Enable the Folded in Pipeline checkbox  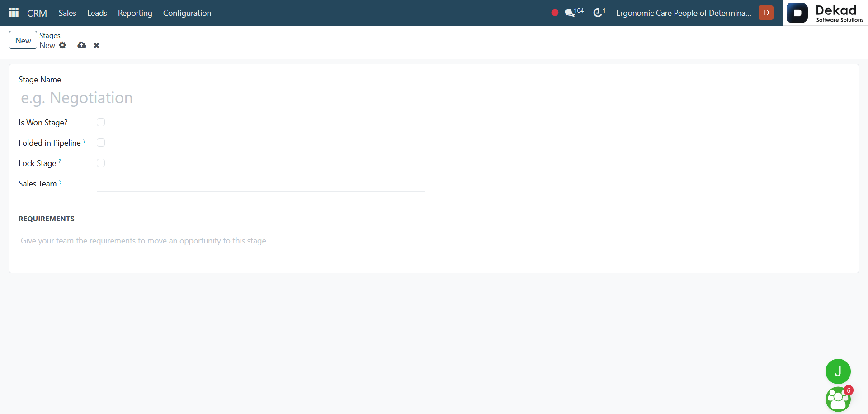point(101,143)
